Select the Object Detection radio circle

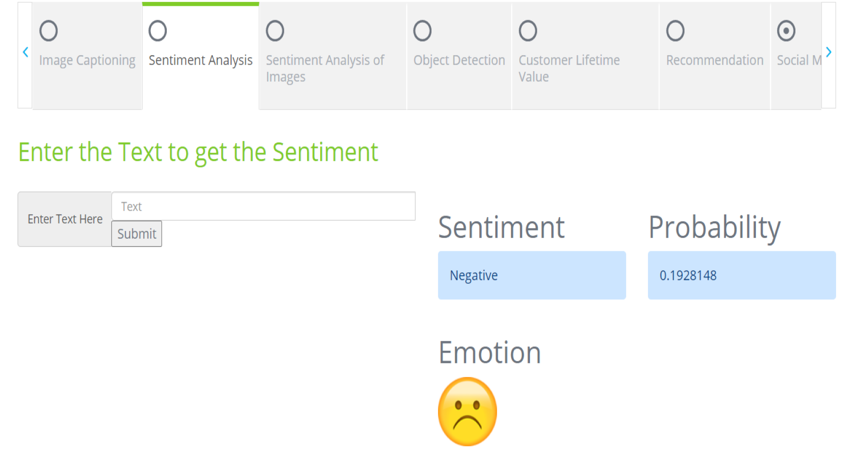[x=422, y=31]
